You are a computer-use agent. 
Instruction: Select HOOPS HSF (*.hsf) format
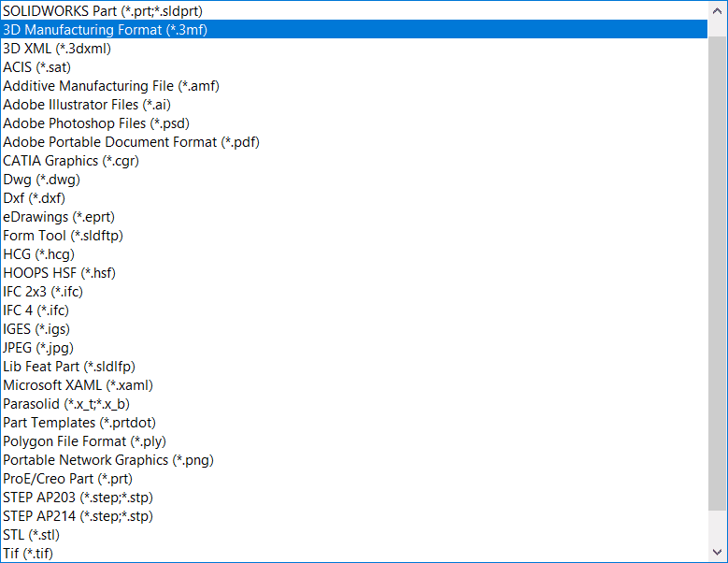[354, 273]
